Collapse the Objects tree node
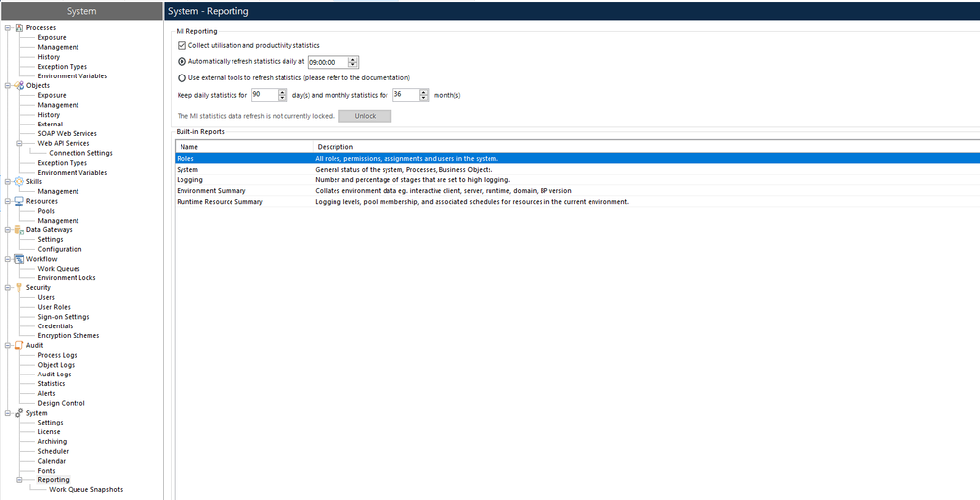This screenshot has height=500, width=980. click(x=8, y=85)
